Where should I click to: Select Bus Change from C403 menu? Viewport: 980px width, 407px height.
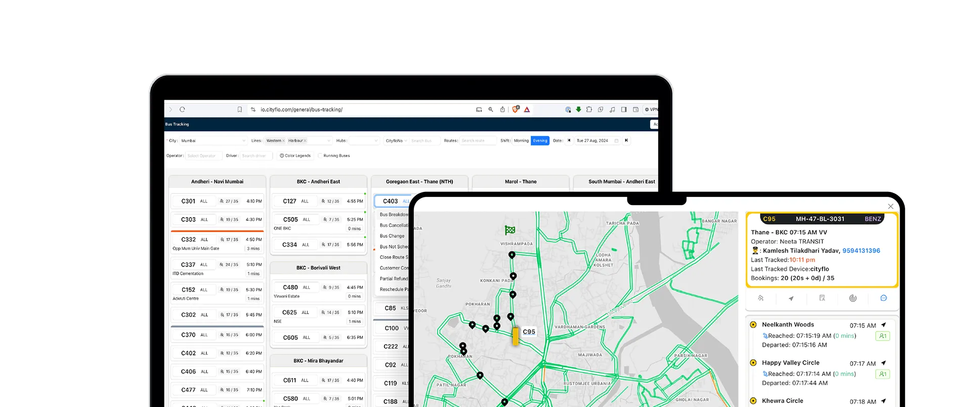[x=392, y=236]
